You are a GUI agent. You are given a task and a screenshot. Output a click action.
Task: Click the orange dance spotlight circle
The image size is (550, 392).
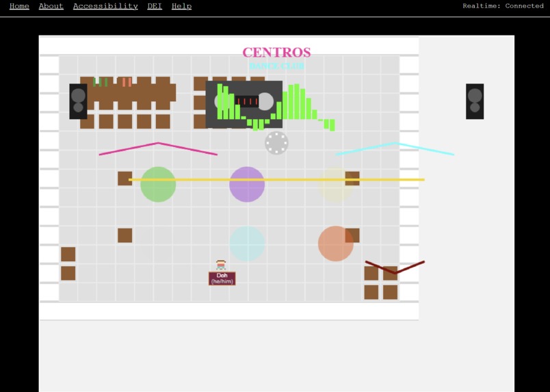tap(336, 244)
